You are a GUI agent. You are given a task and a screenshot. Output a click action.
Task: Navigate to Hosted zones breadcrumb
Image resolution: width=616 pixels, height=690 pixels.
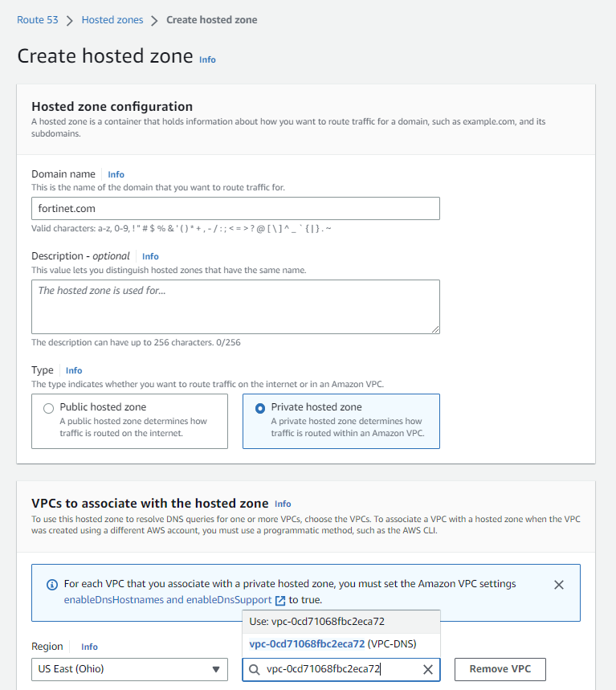pos(112,20)
